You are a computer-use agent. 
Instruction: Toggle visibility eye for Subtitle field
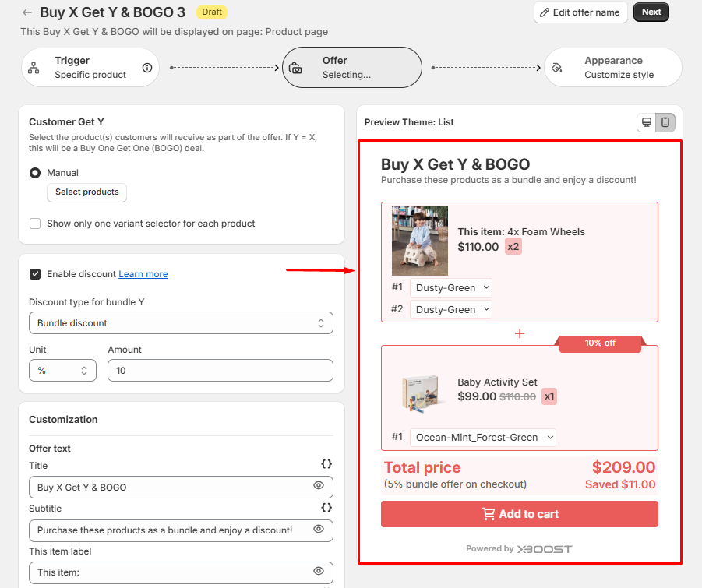319,530
